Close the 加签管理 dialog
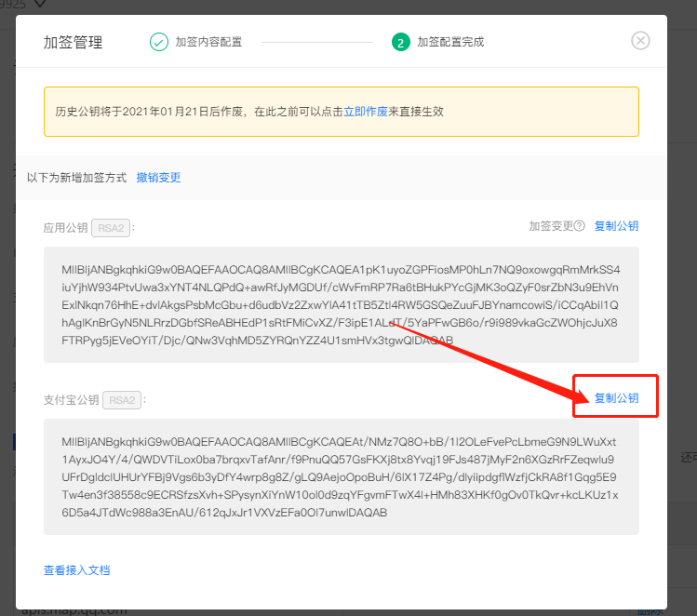The image size is (697, 616). (640, 41)
